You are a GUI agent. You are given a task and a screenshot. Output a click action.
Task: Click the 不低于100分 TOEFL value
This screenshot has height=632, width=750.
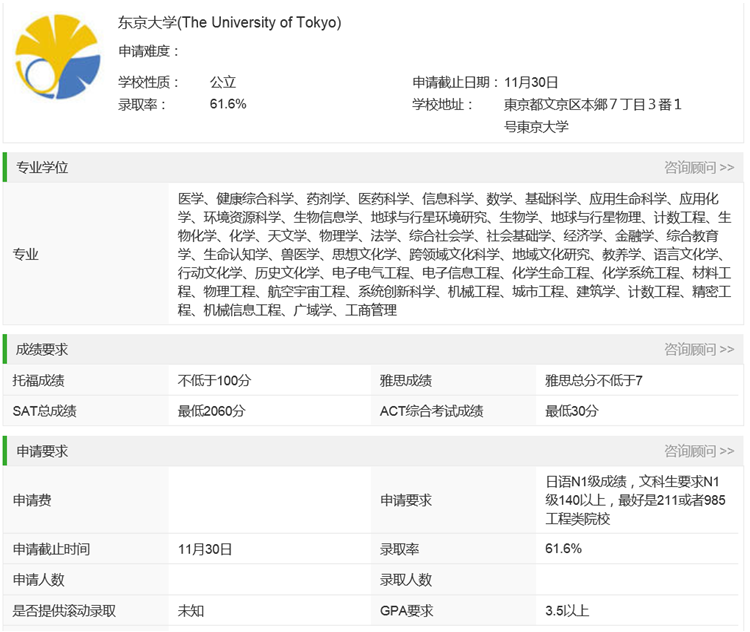pos(214,380)
